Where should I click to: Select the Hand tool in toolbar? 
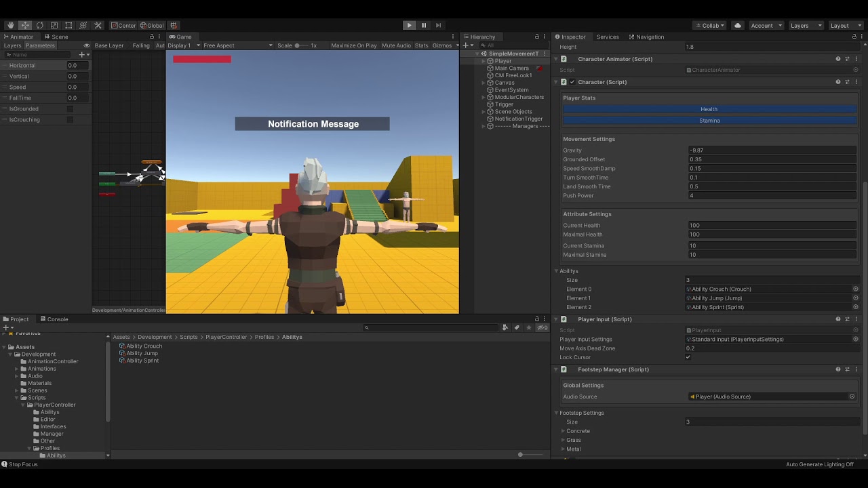11,25
